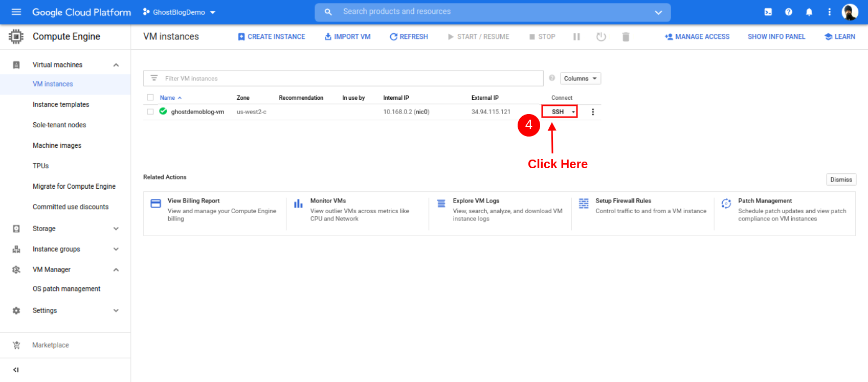Click the CREATE INSTANCE button

click(x=271, y=37)
